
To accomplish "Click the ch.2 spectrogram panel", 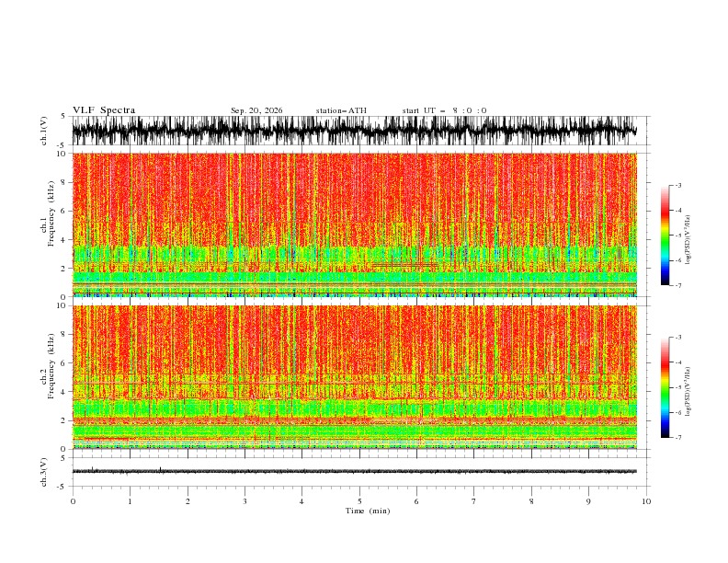I will click(355, 377).
